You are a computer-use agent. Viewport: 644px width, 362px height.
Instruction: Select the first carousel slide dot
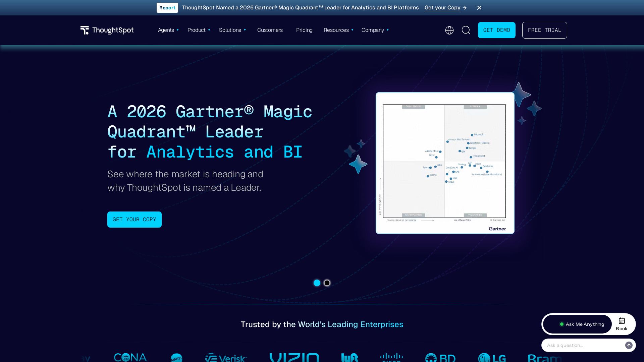317,283
